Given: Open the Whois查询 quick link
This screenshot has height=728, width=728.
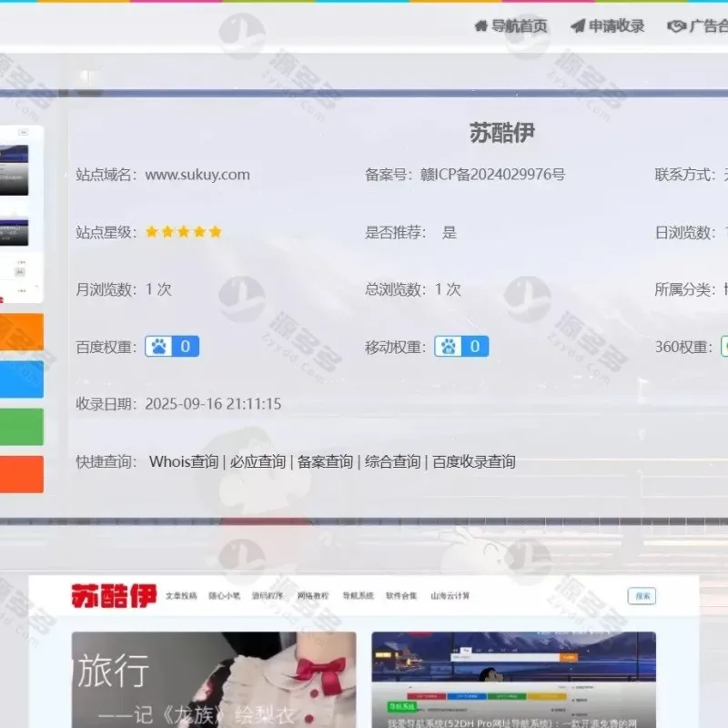Looking at the screenshot, I should click(x=184, y=461).
